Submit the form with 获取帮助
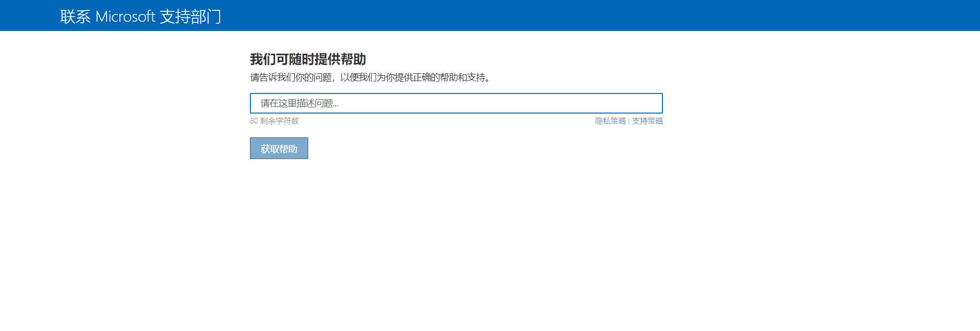This screenshot has height=331, width=980. point(279,149)
